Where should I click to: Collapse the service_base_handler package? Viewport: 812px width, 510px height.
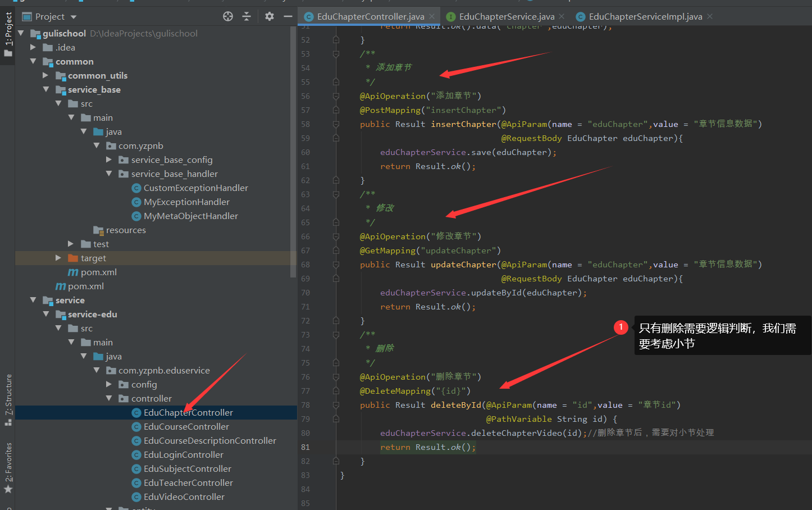pos(109,174)
